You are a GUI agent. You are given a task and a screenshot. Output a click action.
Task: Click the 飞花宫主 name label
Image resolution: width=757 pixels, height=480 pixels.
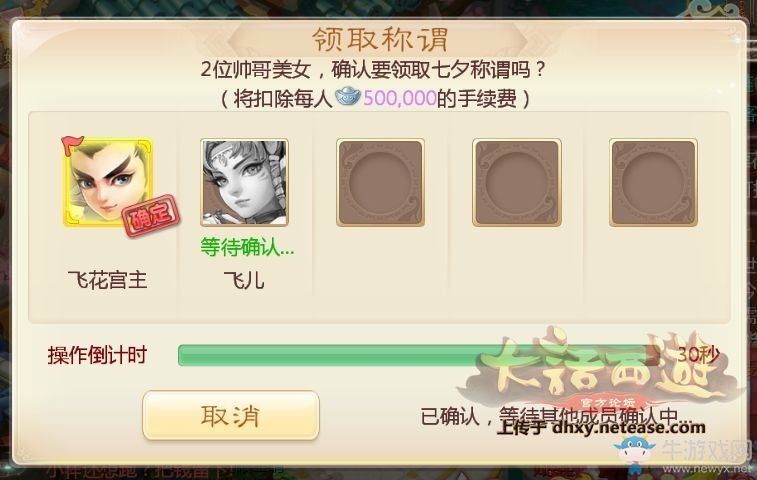108,280
